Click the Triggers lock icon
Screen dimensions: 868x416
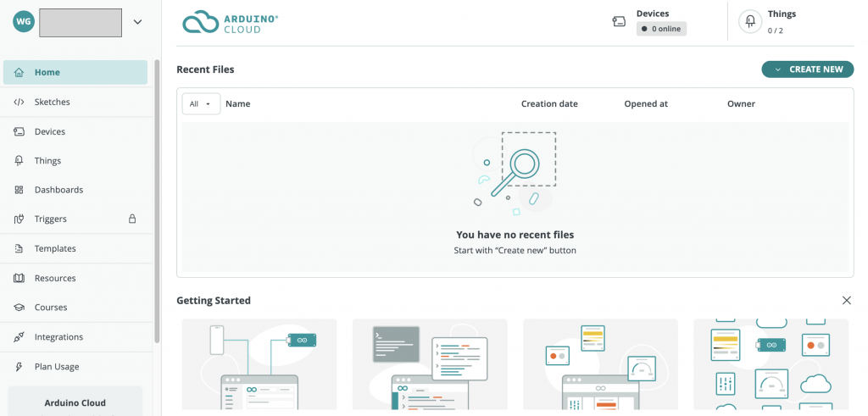131,219
